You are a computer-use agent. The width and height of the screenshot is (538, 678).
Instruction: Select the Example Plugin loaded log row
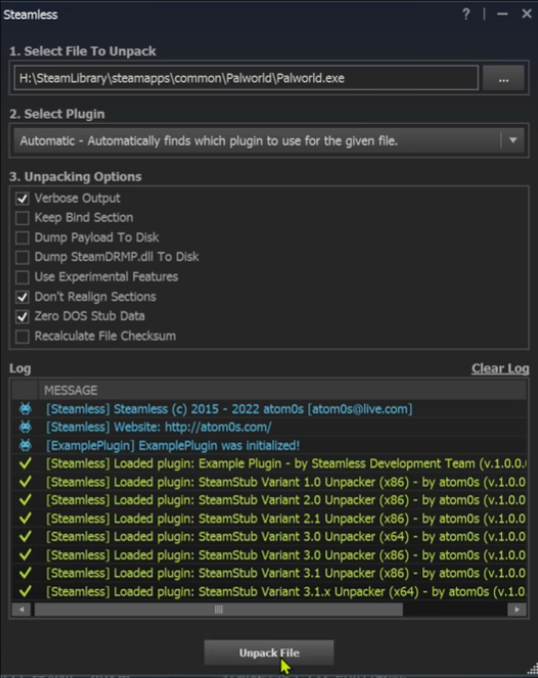click(269, 464)
